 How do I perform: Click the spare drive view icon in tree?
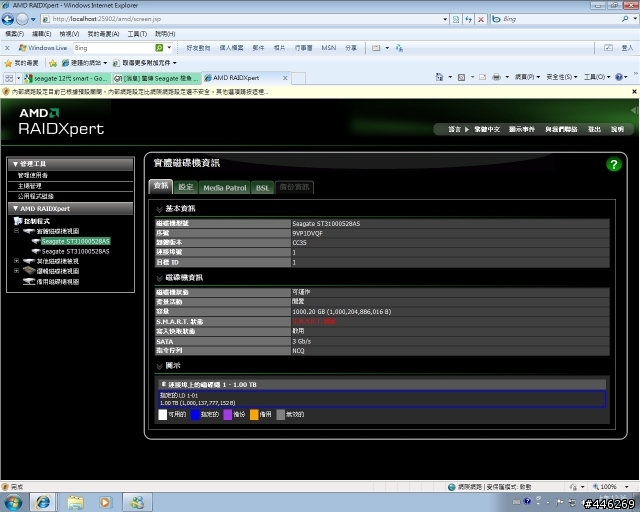click(29, 281)
